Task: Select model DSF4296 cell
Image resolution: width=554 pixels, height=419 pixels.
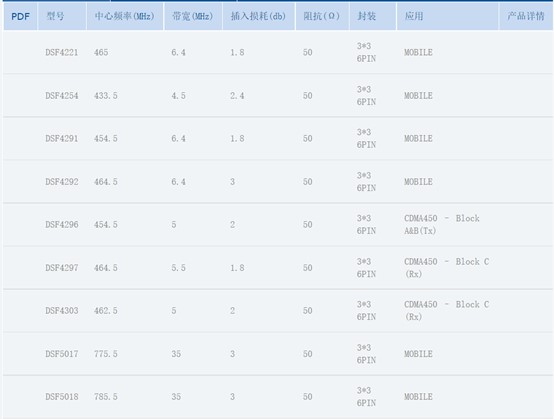Action: click(61, 225)
